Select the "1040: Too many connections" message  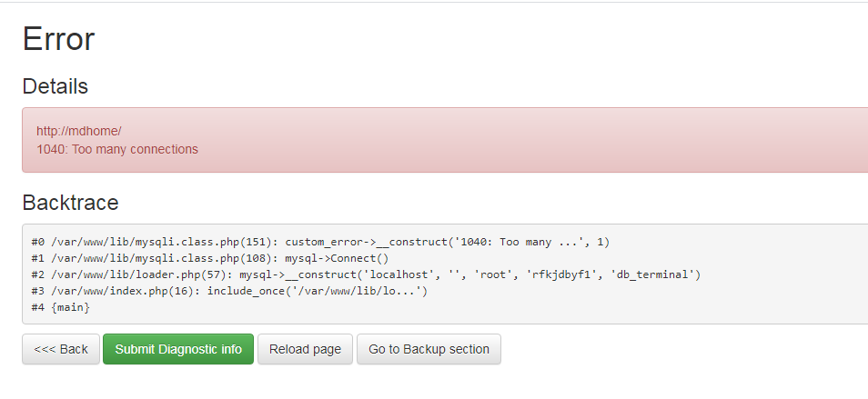(x=116, y=149)
